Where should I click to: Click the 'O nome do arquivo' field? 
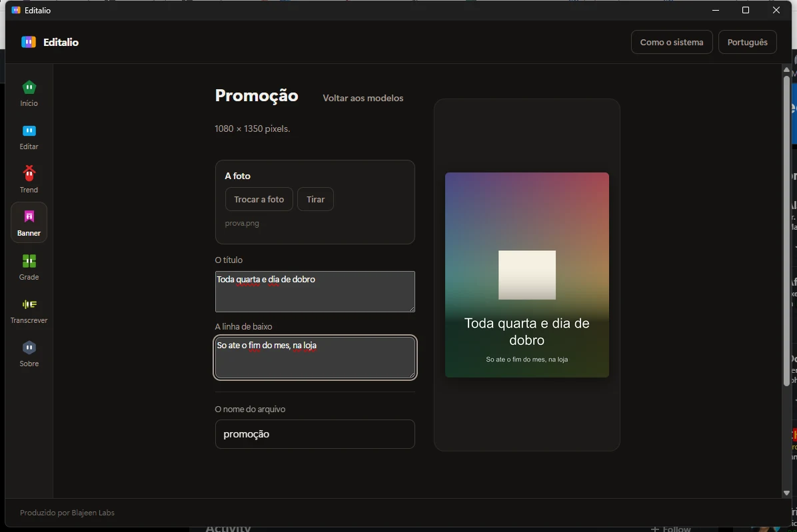click(x=315, y=434)
